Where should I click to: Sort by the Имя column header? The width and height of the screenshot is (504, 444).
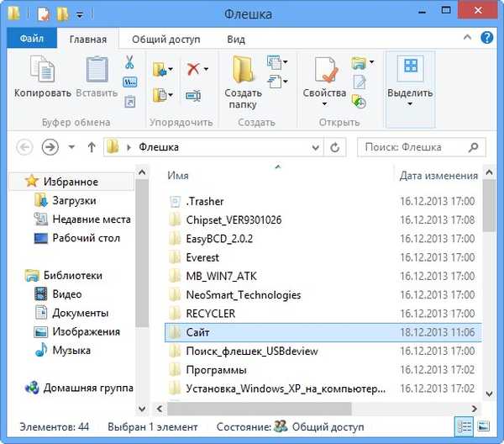(177, 176)
